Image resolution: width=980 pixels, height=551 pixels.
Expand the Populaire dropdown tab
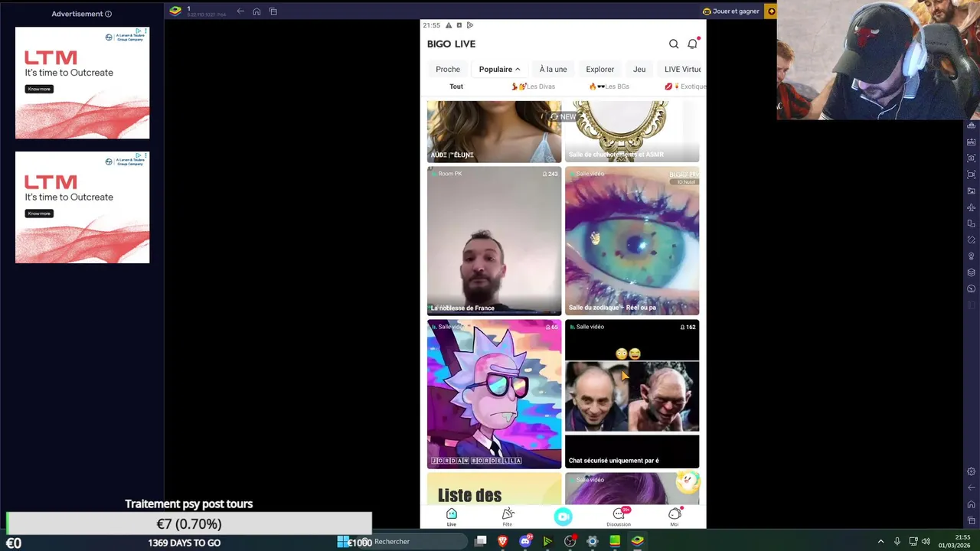pyautogui.click(x=499, y=69)
